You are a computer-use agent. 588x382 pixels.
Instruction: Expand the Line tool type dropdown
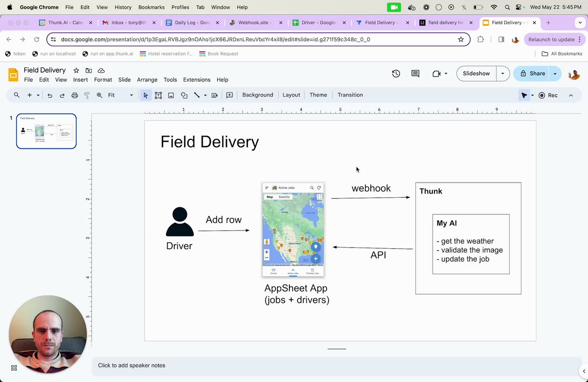click(205, 95)
